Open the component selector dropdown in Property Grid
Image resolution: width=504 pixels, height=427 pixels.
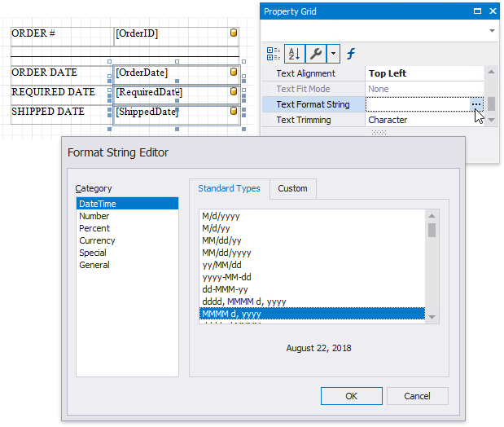pyautogui.click(x=491, y=30)
